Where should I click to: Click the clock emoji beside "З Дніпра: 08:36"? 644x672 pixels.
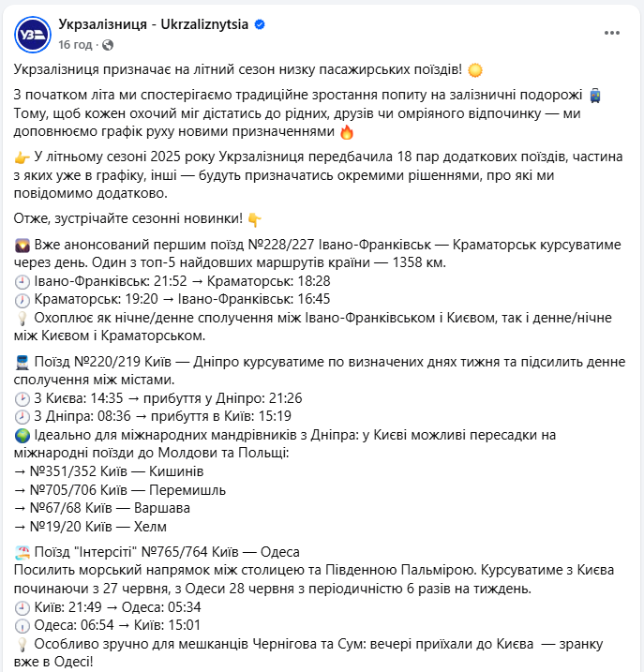tap(22, 416)
